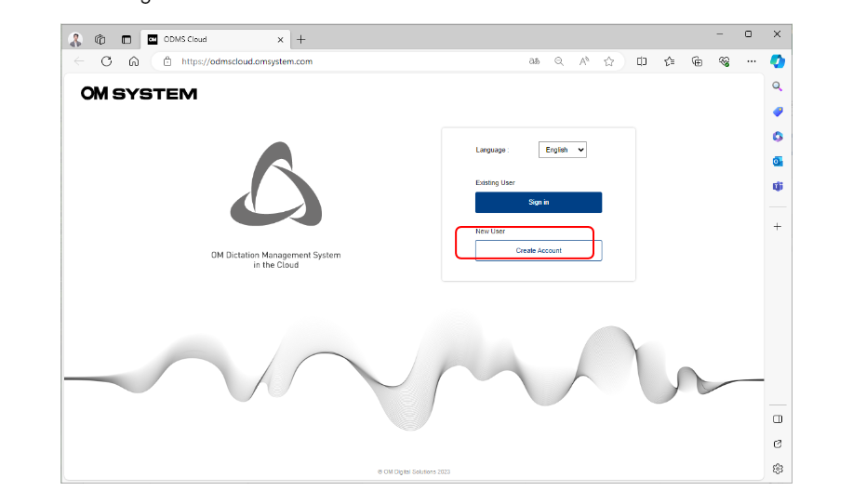
Task: Toggle the split screen view
Action: pyautogui.click(x=642, y=61)
